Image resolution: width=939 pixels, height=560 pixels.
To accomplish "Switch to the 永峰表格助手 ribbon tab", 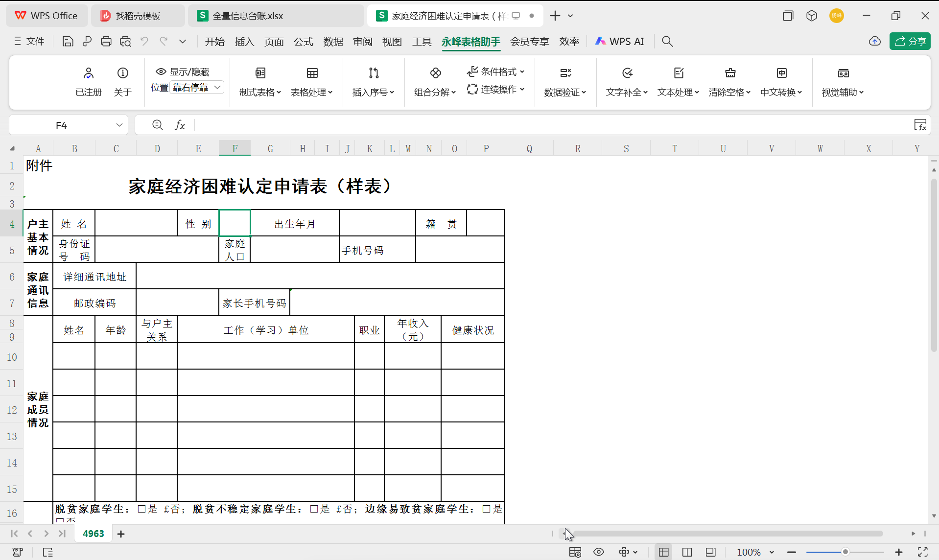I will coord(470,42).
